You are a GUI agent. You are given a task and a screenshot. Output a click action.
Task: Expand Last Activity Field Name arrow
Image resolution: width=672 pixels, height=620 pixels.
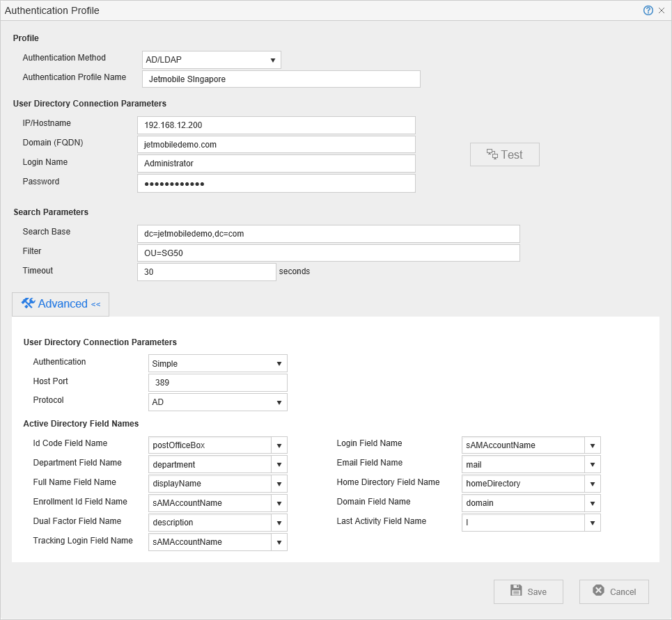(x=592, y=523)
